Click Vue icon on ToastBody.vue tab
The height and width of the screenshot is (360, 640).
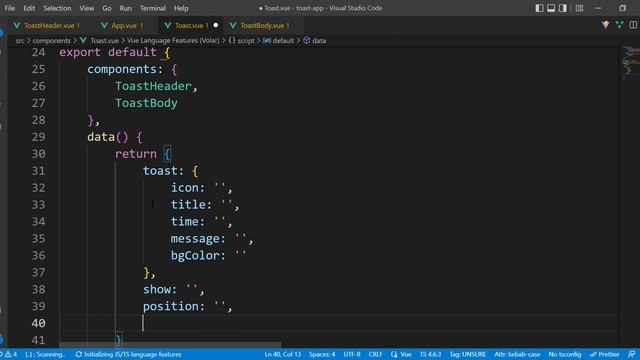point(233,25)
